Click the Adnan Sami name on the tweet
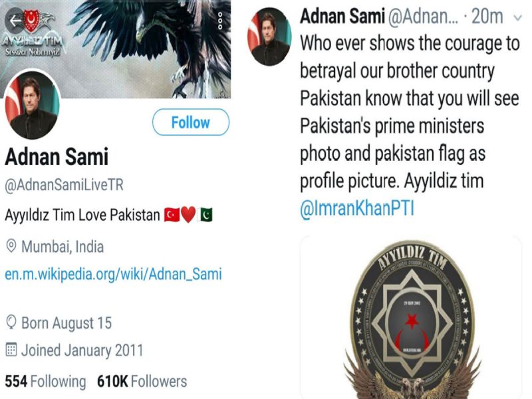This screenshot has width=532, height=399. coord(342,17)
